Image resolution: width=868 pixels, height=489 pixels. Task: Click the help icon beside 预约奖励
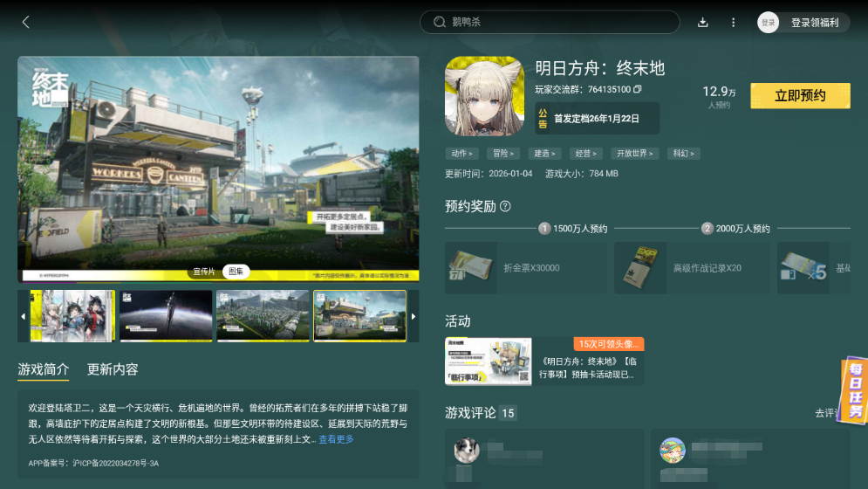[505, 206]
